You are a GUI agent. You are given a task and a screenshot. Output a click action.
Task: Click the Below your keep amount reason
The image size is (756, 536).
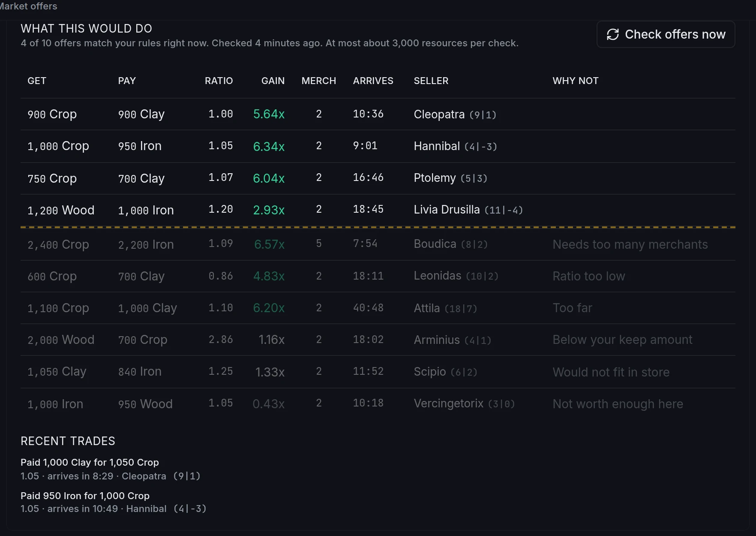(622, 340)
